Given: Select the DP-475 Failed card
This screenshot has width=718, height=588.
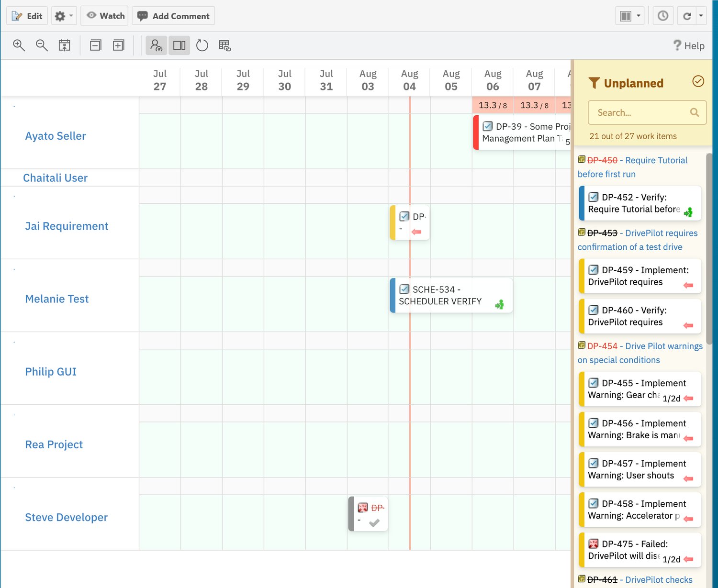Looking at the screenshot, I should (x=640, y=550).
